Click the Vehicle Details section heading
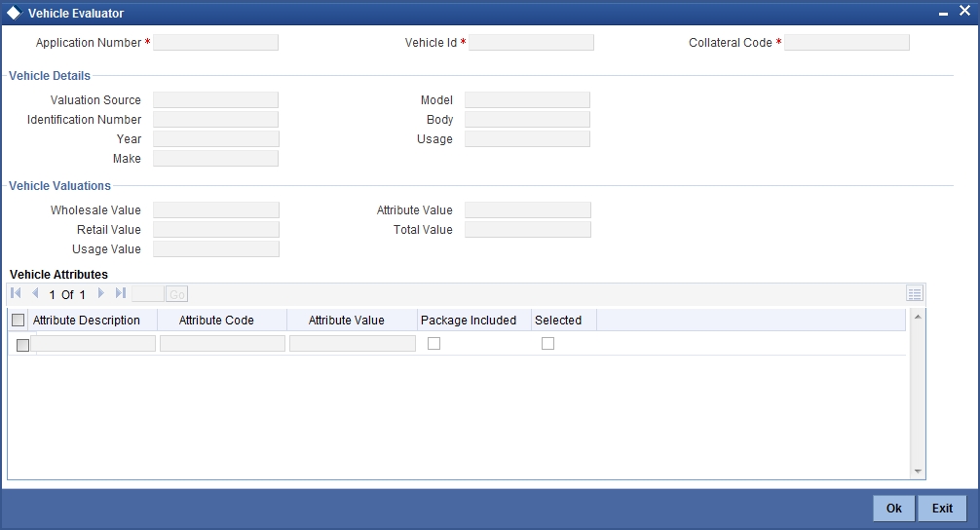The width and height of the screenshot is (980, 530). pos(50,76)
